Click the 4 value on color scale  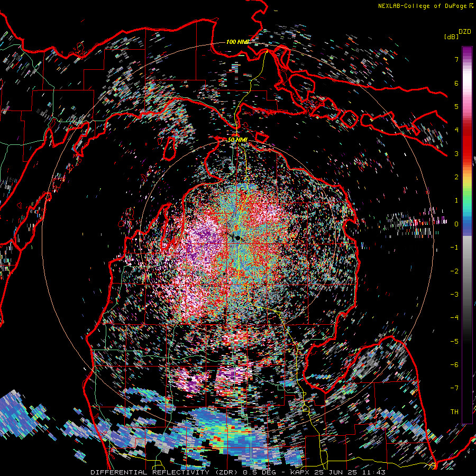click(456, 130)
